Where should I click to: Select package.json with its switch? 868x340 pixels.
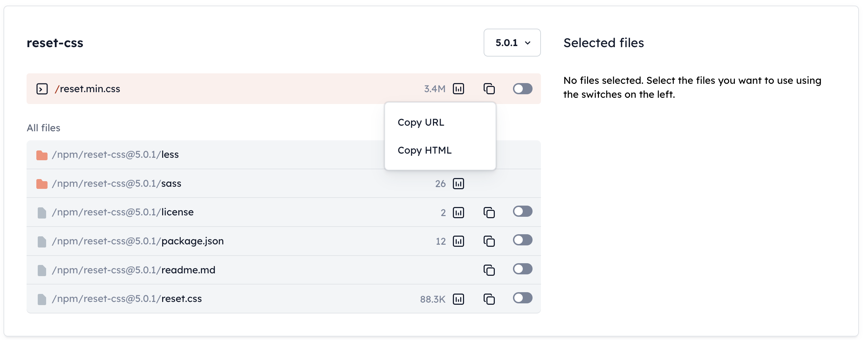(522, 240)
